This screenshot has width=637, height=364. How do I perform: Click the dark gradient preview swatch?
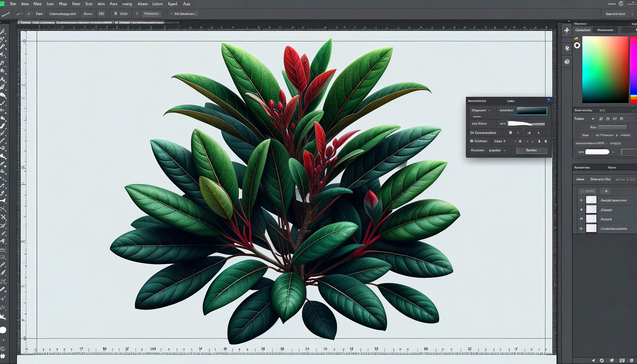pos(532,111)
